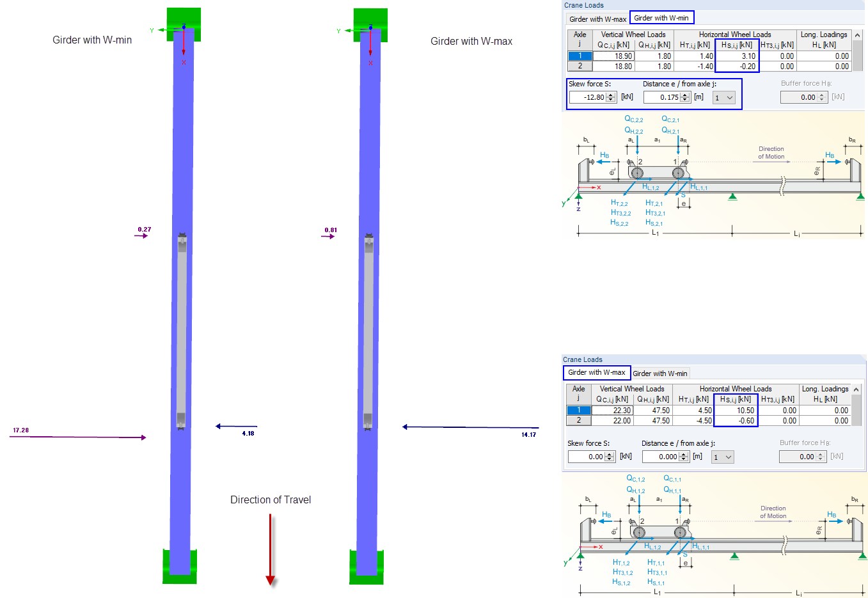The height and width of the screenshot is (598, 868).
Task: Select Axle 1 row header in upper table
Action: [x=579, y=56]
